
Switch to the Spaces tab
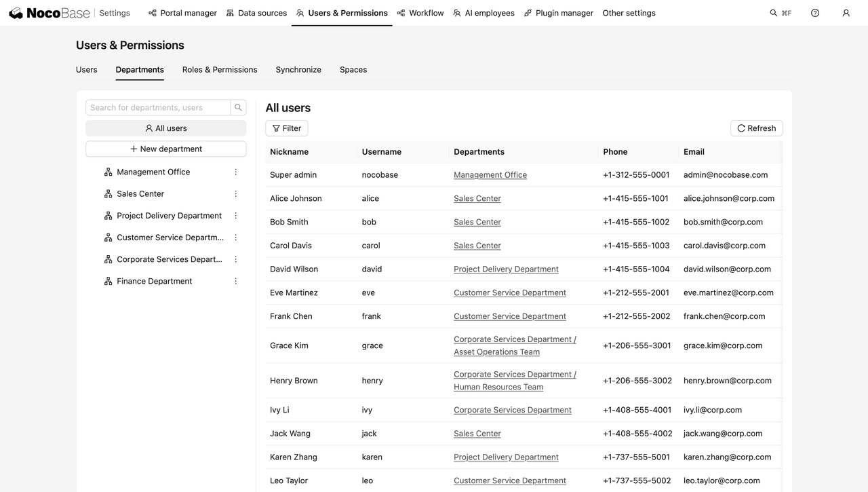point(353,69)
